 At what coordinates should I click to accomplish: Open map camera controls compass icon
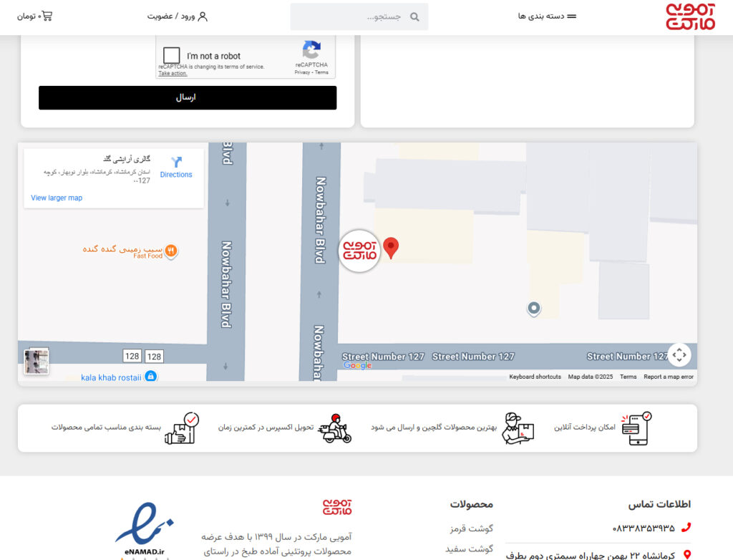pyautogui.click(x=679, y=354)
